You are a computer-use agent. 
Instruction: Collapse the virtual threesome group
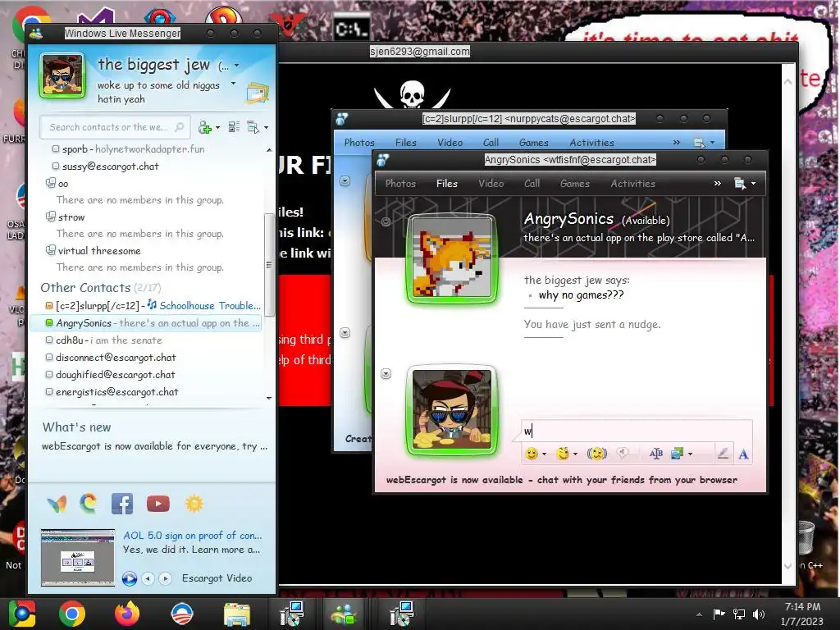pos(51,250)
